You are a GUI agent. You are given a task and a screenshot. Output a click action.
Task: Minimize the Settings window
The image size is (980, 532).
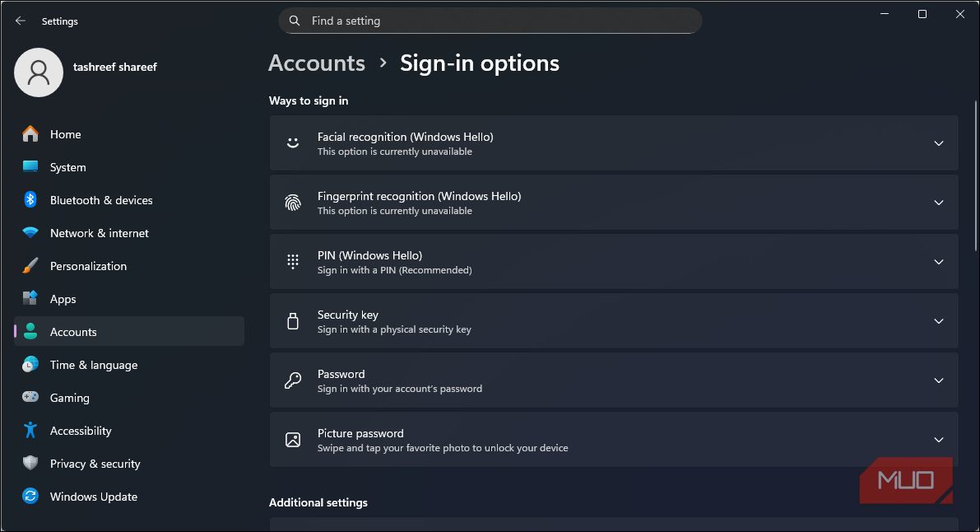coord(885,14)
